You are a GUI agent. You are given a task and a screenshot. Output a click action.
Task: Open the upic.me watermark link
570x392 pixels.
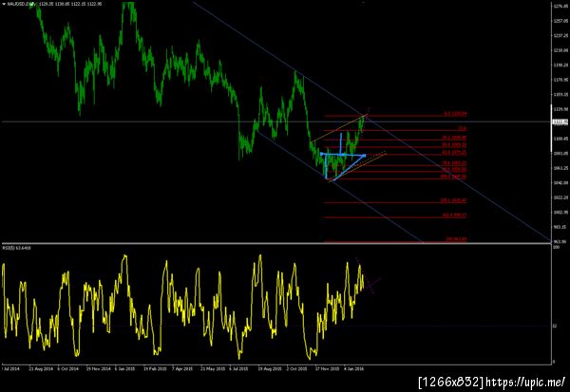pyautogui.click(x=525, y=383)
